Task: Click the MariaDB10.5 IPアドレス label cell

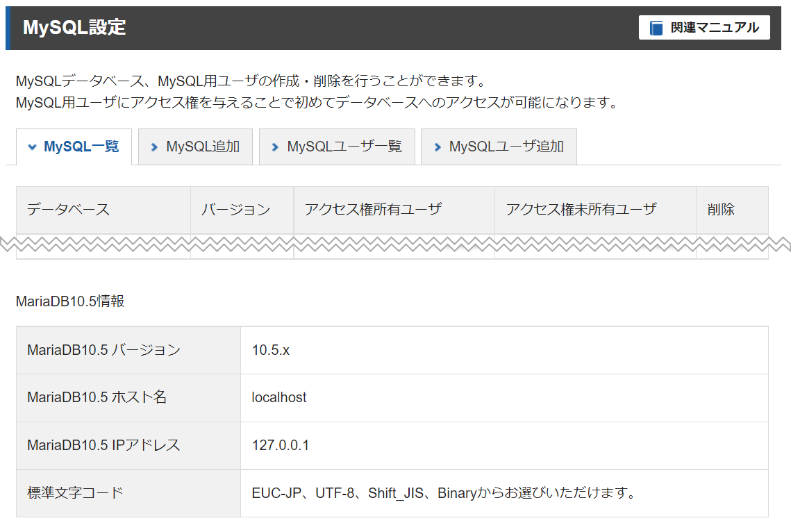Action: coord(128,445)
